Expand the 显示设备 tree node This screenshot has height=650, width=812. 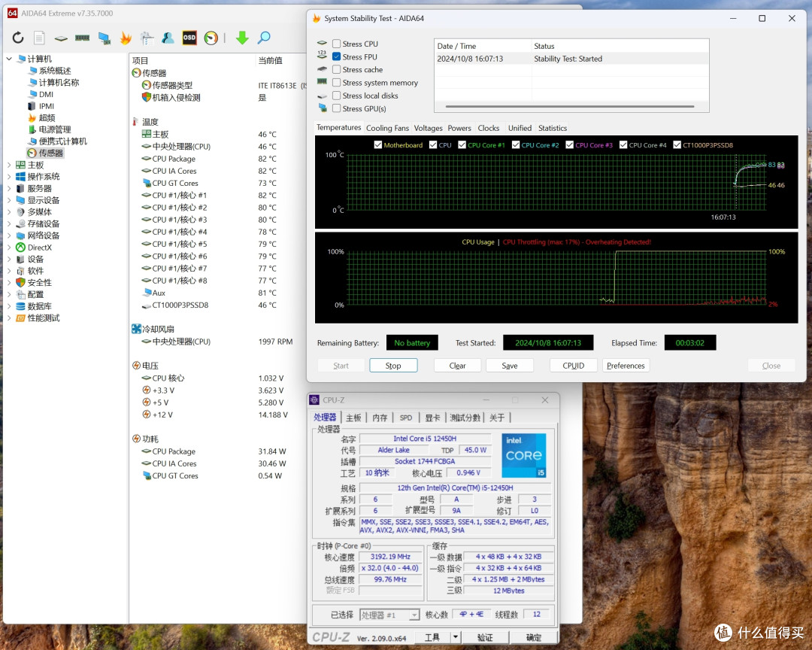9,200
